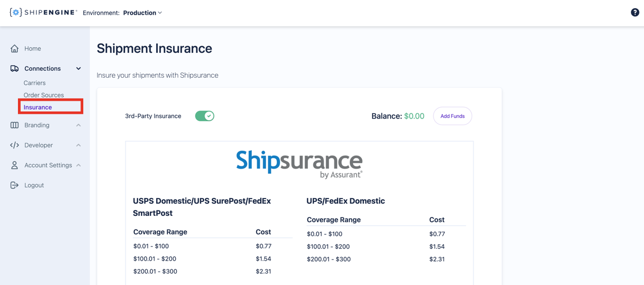Click the Connections menu label
This screenshot has width=644, height=285.
(x=42, y=69)
